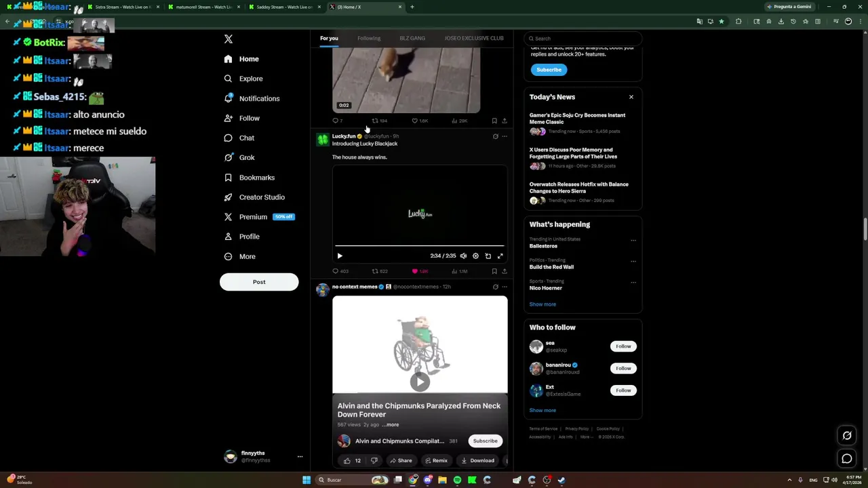Open Creator Studio in the sidebar
The image size is (868, 488).
(254, 197)
